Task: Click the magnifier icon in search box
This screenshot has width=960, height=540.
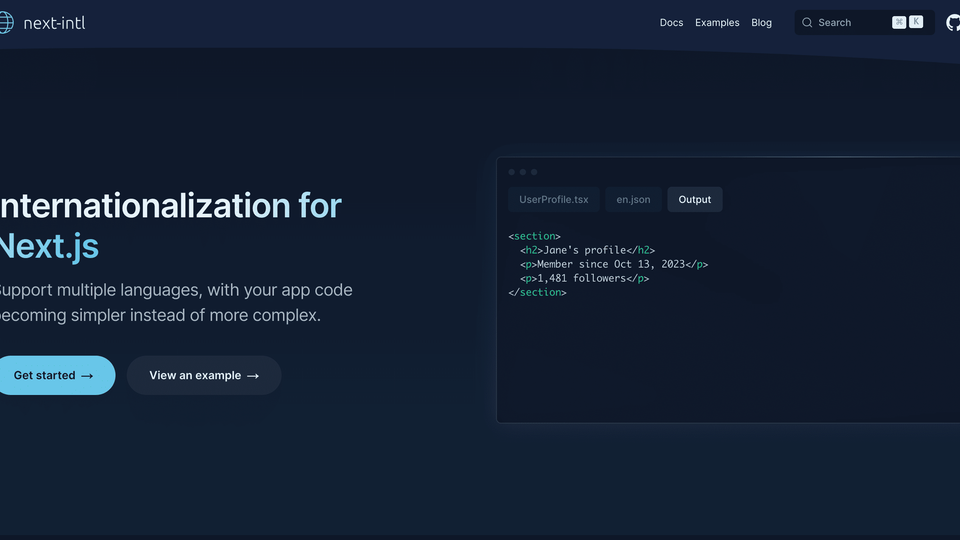Action: coord(807,23)
